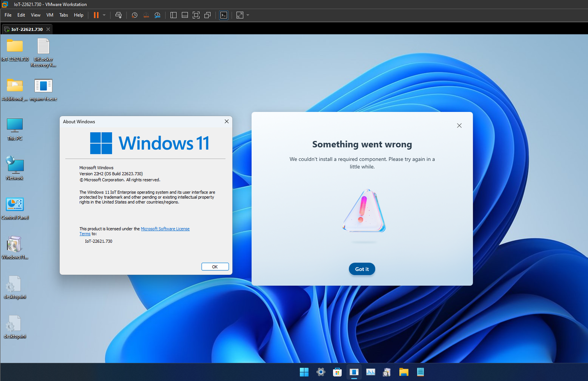Switch to Unity mode
Screen dimensions: 588x381
[207, 15]
